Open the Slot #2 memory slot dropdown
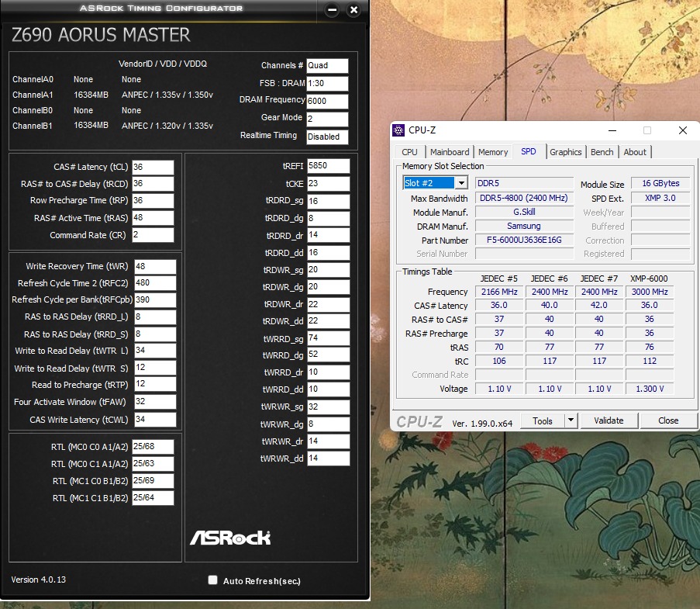Screen dimensions: 700x609 coord(461,183)
